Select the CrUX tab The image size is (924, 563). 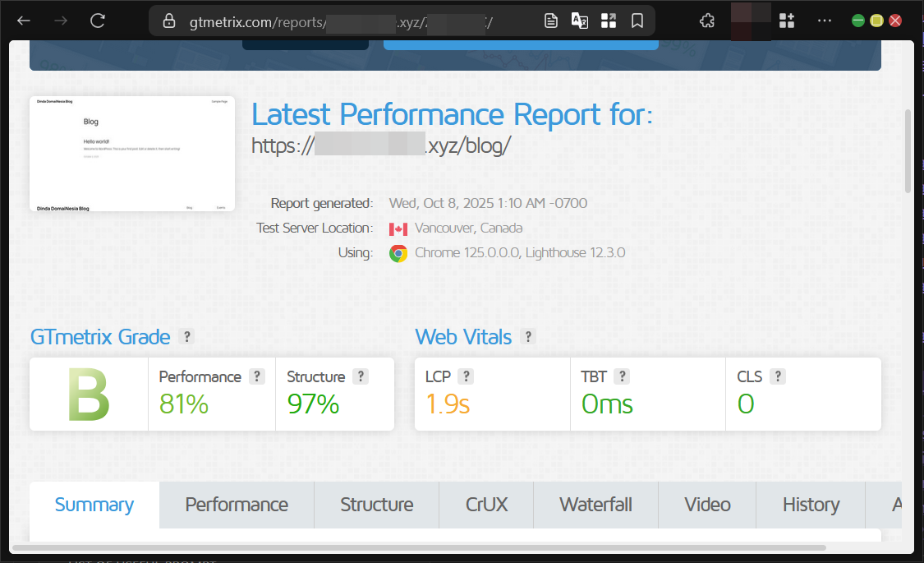485,505
